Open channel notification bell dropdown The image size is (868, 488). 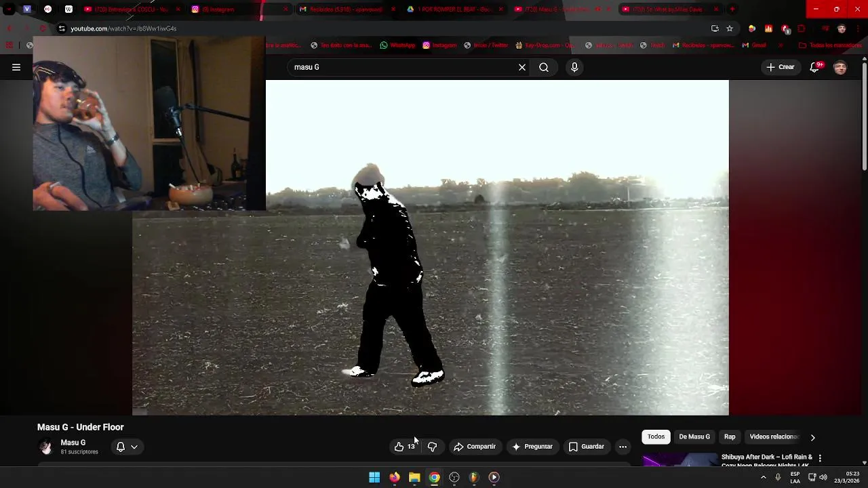click(x=127, y=447)
